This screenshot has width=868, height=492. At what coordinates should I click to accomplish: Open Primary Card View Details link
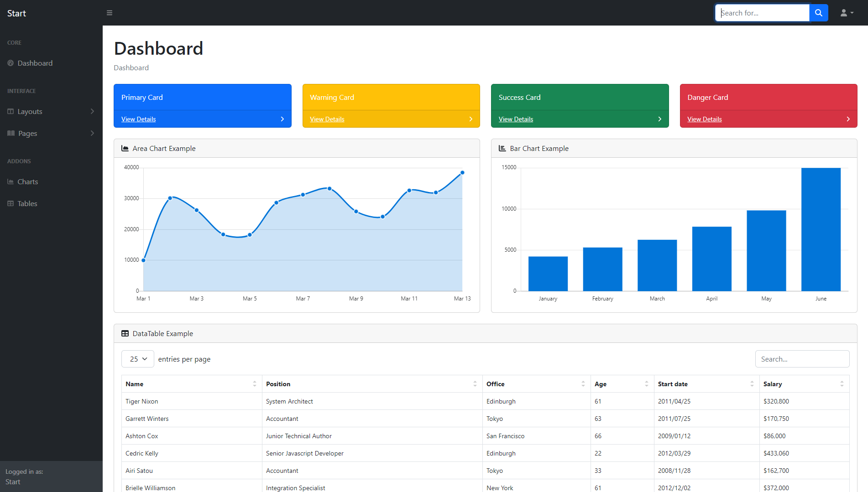click(138, 119)
